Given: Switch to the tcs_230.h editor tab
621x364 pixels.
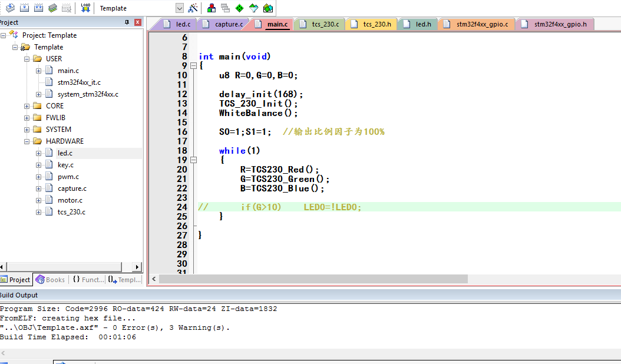Looking at the screenshot, I should tap(372, 24).
